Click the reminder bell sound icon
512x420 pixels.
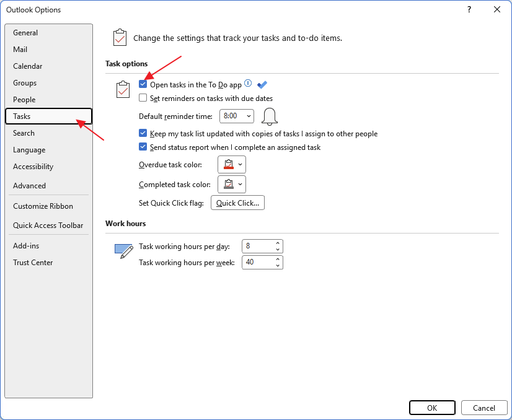pyautogui.click(x=269, y=116)
